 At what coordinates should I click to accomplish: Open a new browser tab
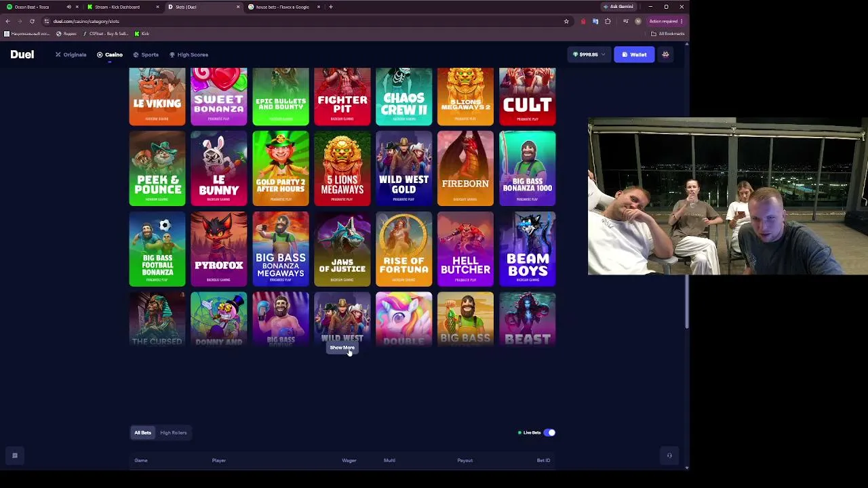pyautogui.click(x=331, y=7)
